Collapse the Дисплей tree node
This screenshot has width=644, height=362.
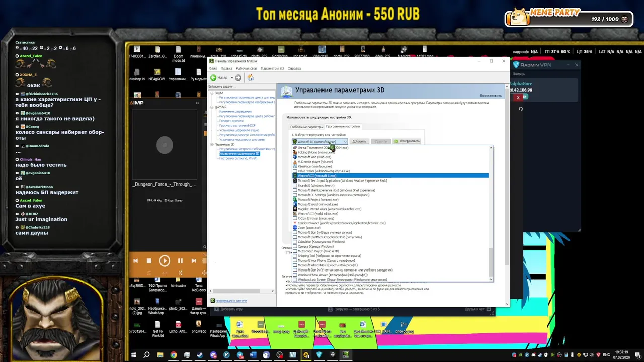click(x=212, y=107)
